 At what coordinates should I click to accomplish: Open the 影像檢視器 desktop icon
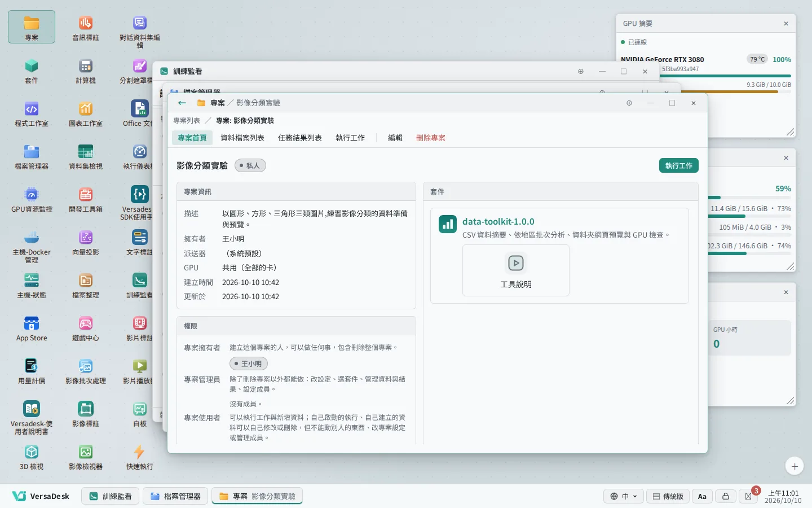point(86,456)
